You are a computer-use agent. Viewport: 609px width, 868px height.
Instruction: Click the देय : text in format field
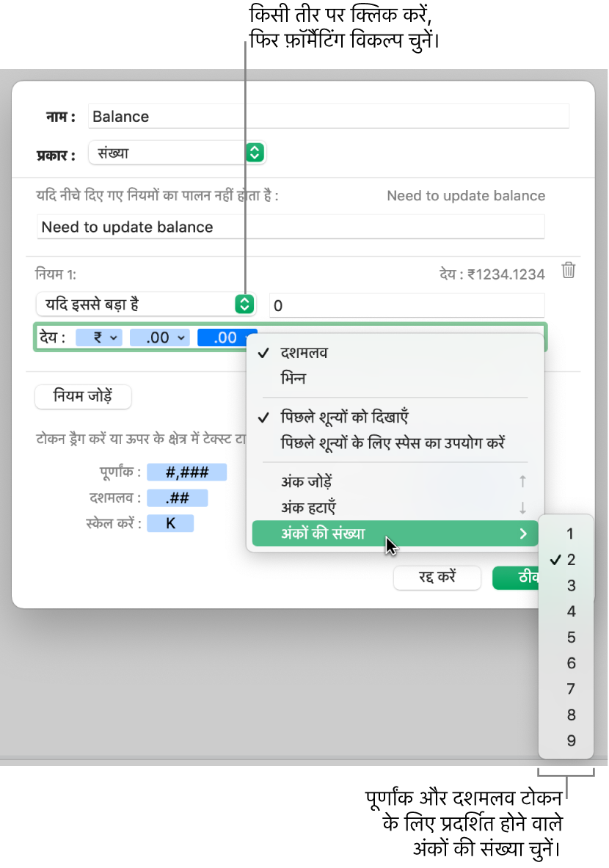(x=53, y=338)
